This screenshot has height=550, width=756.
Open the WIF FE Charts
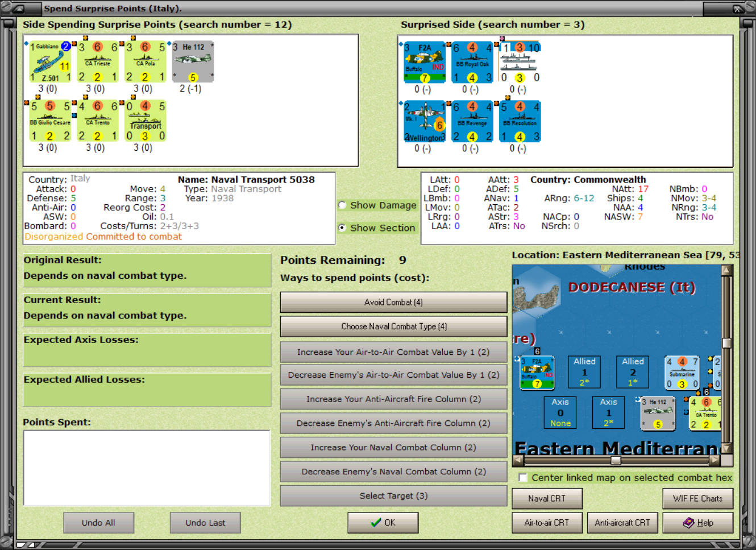click(x=697, y=499)
